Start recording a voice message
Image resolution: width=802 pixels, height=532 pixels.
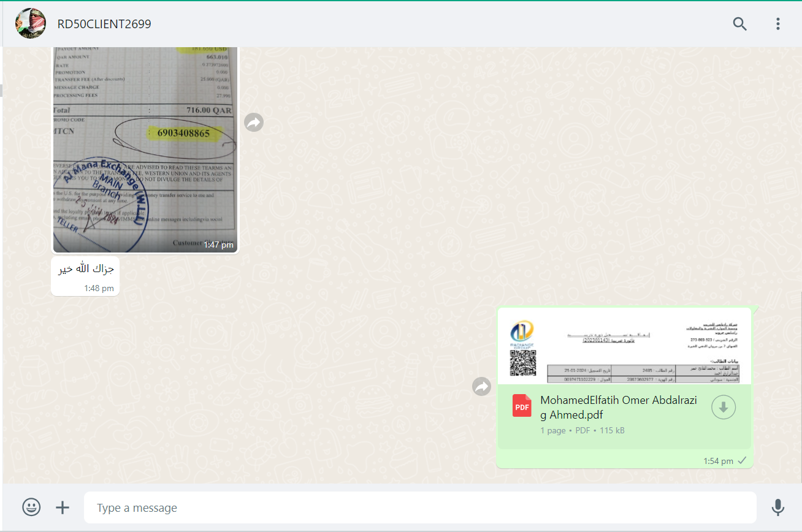777,507
